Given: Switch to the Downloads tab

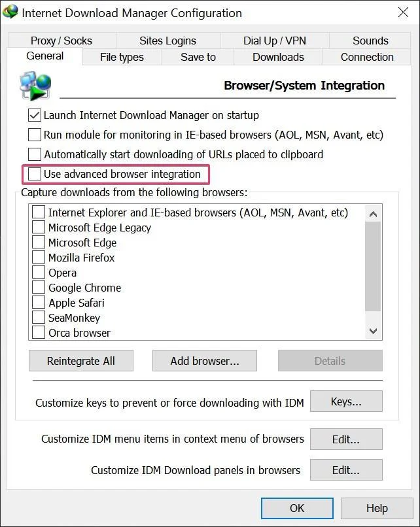Looking at the screenshot, I should pyautogui.click(x=278, y=57).
